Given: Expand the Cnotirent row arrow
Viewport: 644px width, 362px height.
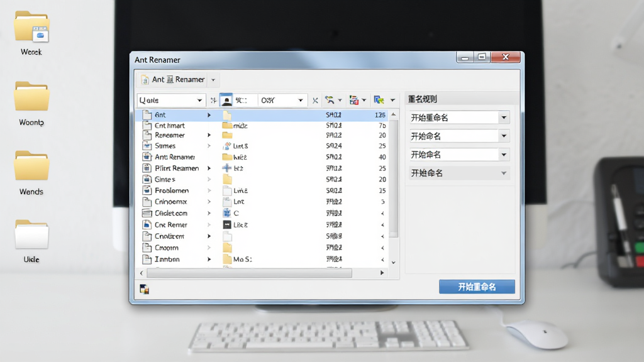Looking at the screenshot, I should 209,236.
